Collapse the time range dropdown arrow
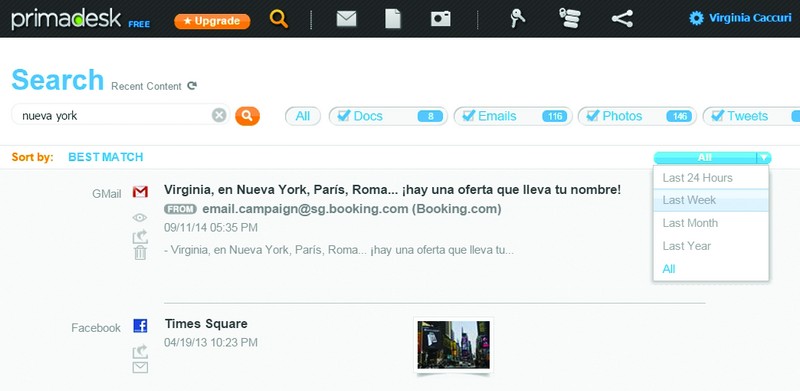Screen dimensions: 800x391 [x=764, y=158]
